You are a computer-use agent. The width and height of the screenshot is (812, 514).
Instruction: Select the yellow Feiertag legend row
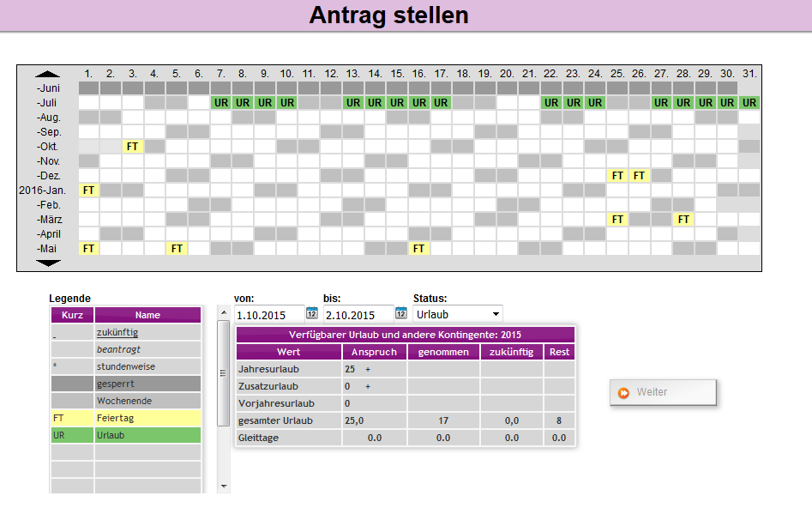pos(125,418)
